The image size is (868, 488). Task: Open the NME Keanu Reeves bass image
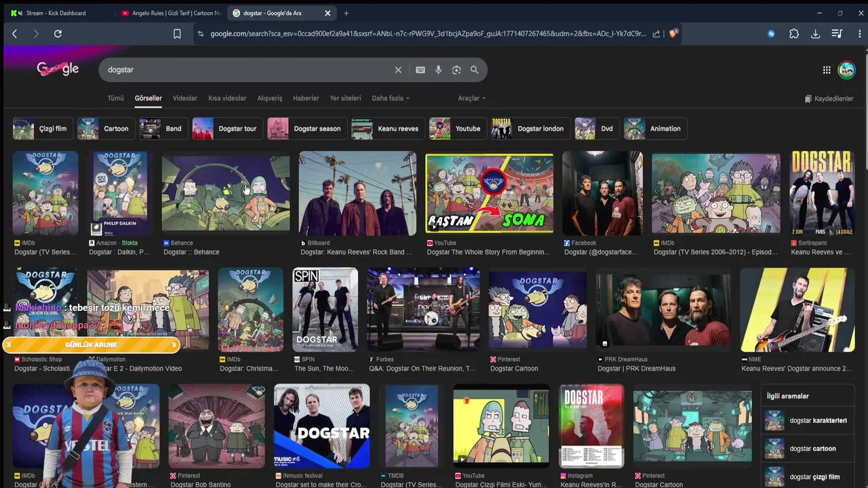point(797,310)
